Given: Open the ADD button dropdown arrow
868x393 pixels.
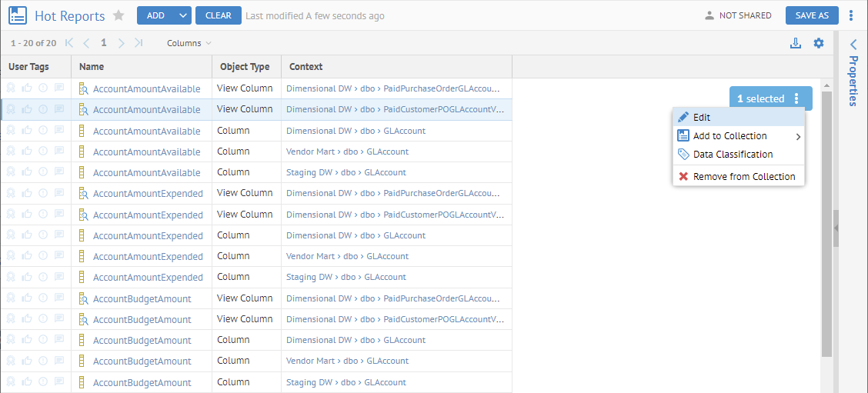Looking at the screenshot, I should (x=182, y=15).
